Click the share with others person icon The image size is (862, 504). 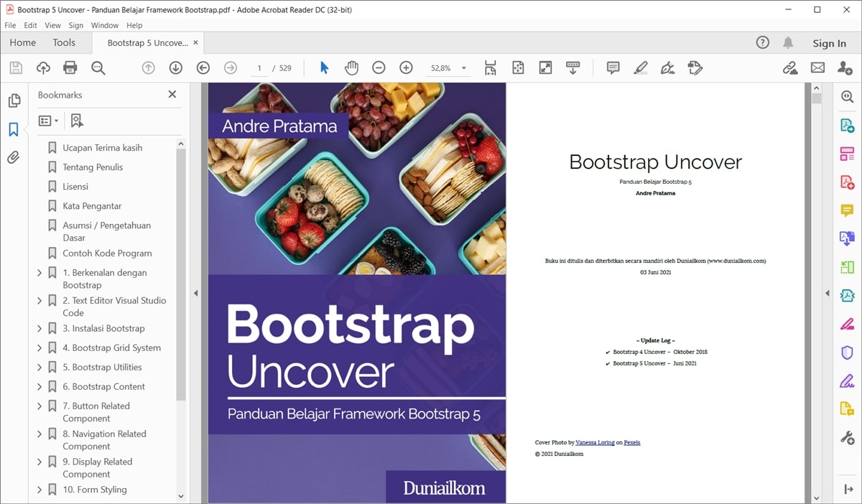[845, 68]
